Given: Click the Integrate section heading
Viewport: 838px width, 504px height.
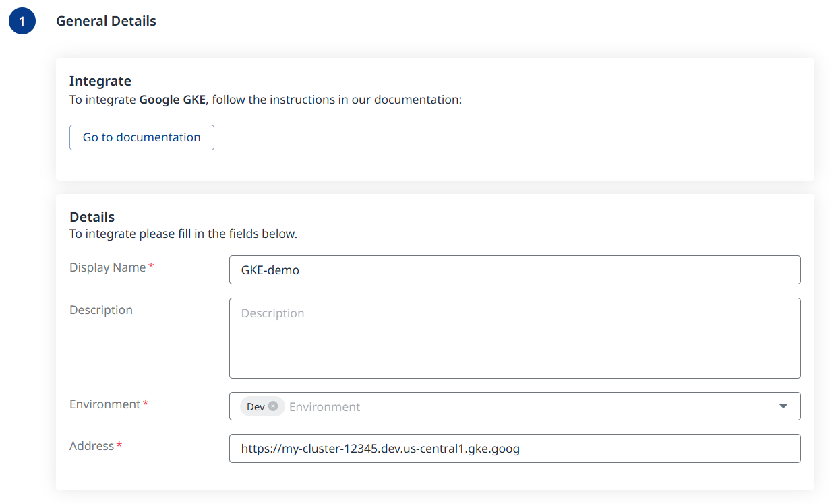Looking at the screenshot, I should [x=100, y=81].
